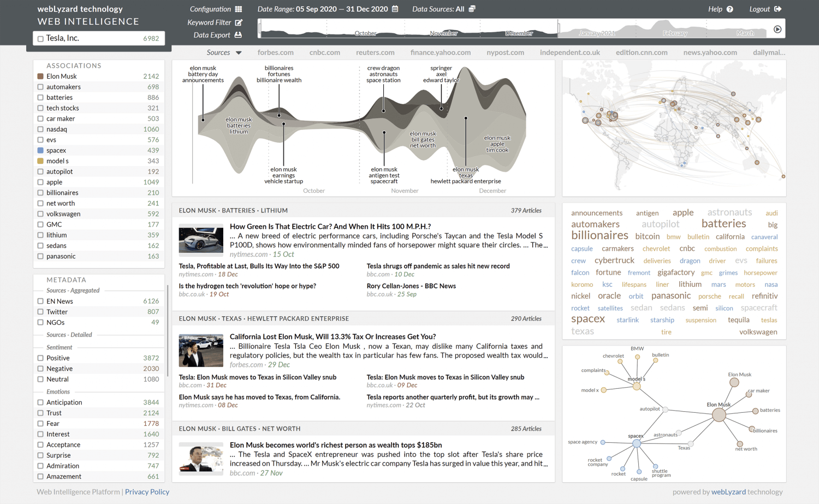Open article Elon Musk becomes world's richest person
Viewport: 819px width, 504px height.
[336, 445]
